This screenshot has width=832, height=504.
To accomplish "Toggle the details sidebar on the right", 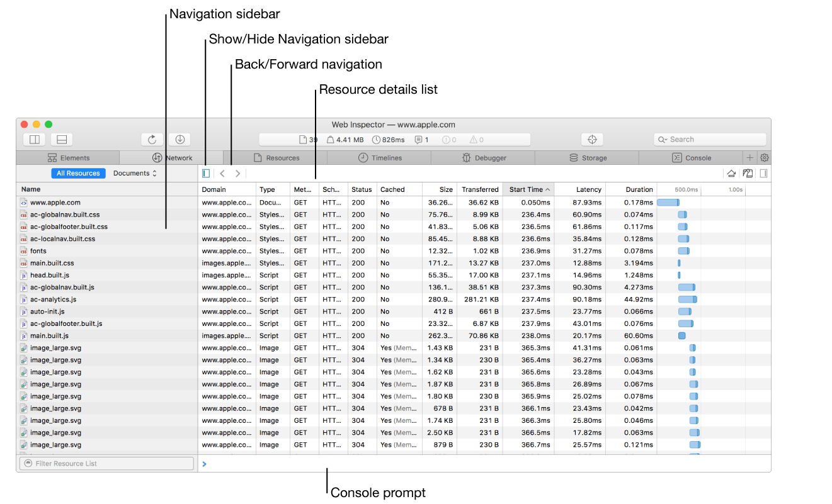I will point(763,174).
